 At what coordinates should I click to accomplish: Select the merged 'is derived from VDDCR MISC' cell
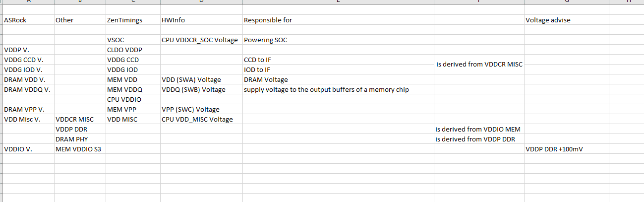coord(479,65)
